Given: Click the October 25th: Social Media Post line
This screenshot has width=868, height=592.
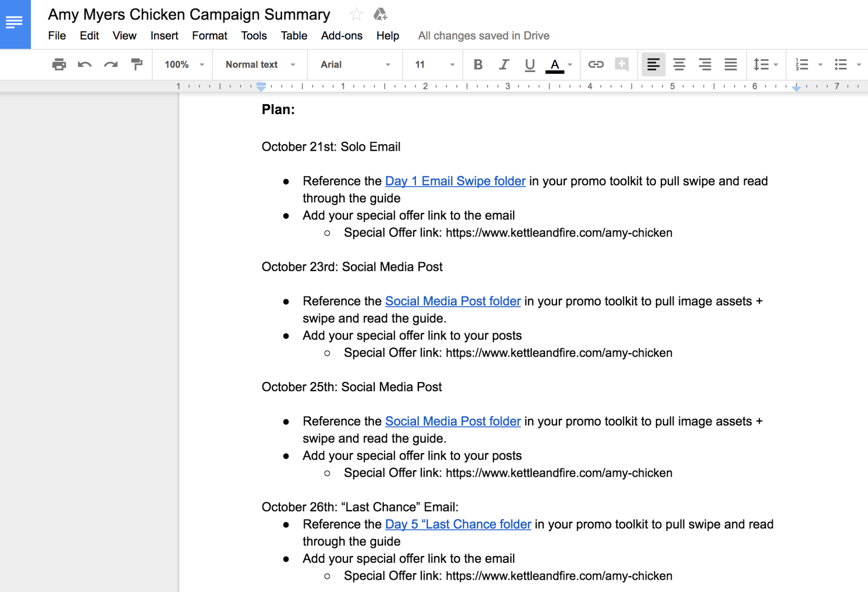Looking at the screenshot, I should click(x=351, y=387).
